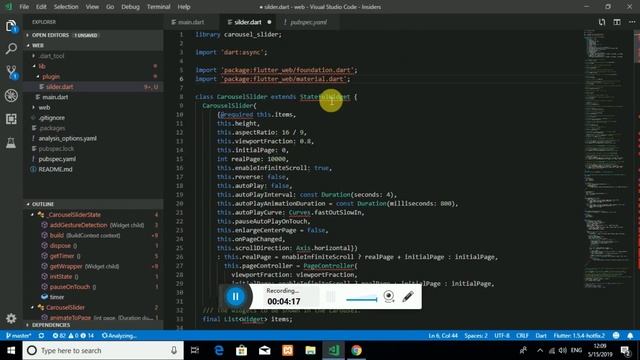640x360 pixels.
Task: Adjust the recorder volume slider
Action: coord(362,300)
